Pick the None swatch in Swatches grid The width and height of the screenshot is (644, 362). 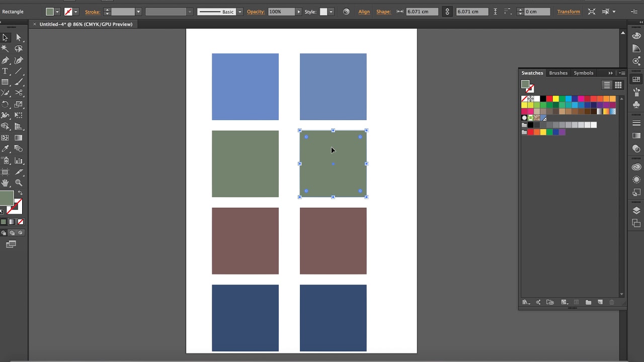click(524, 99)
